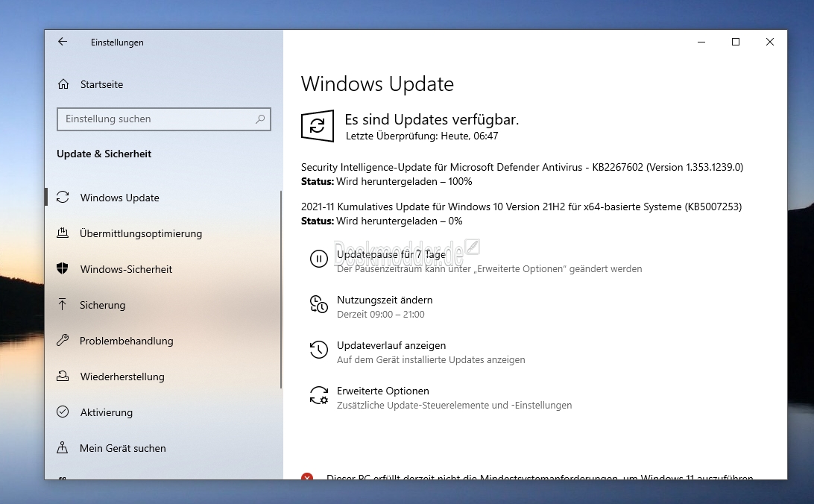Click the pause icon for Updatepause
Screen dimensions: 814x504
coord(319,259)
